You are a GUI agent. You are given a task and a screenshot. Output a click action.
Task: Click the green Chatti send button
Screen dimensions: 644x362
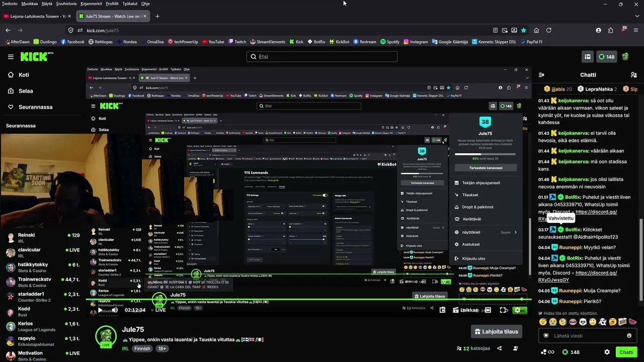(626, 352)
